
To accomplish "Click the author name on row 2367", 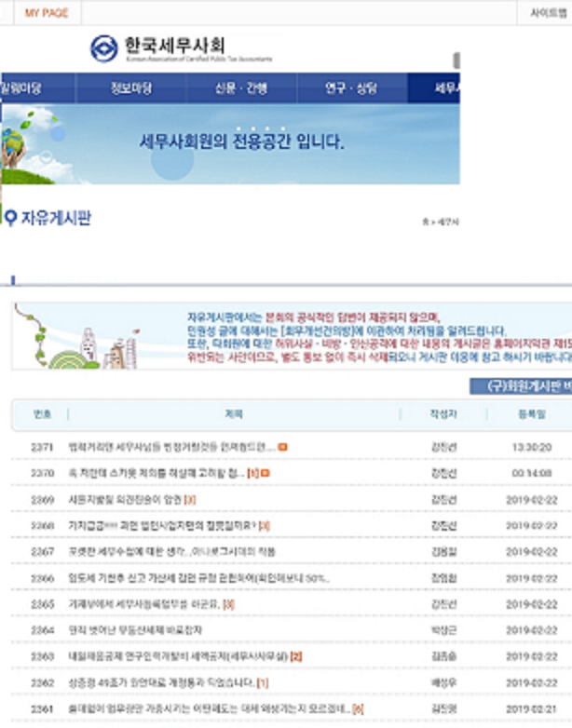I will pos(443,551).
